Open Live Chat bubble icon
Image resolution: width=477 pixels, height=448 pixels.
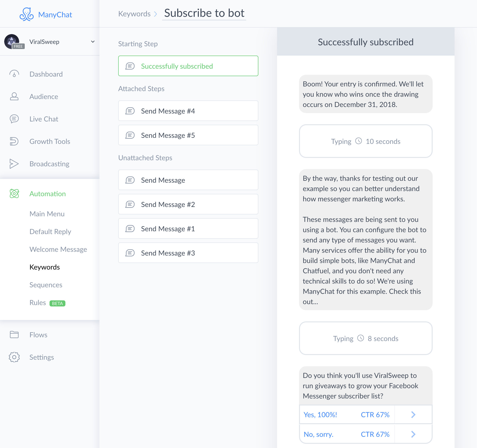coord(14,119)
